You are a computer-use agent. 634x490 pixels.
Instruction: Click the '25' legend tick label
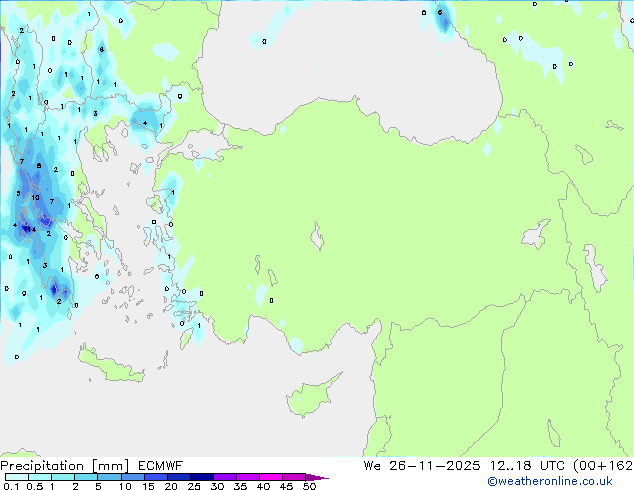point(194,486)
